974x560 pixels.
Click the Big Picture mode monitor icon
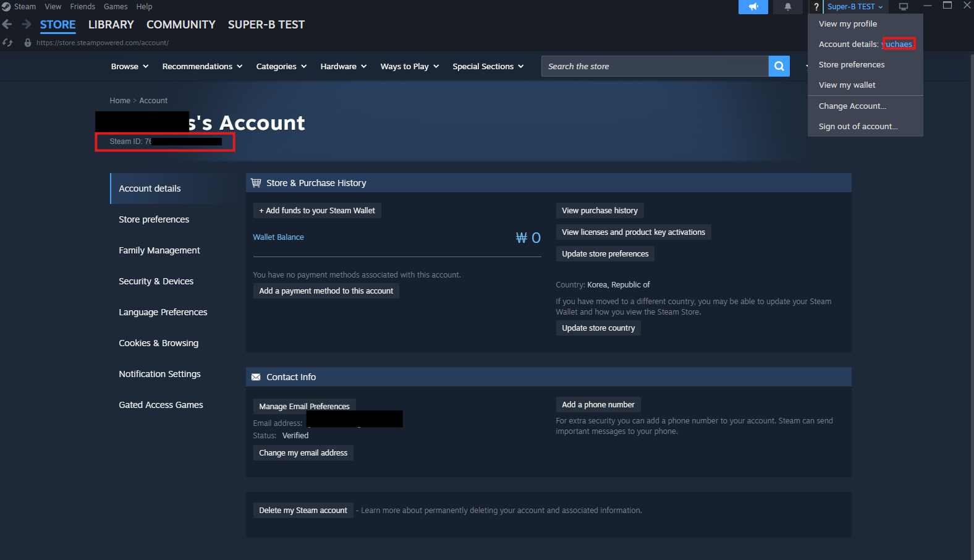(x=903, y=7)
